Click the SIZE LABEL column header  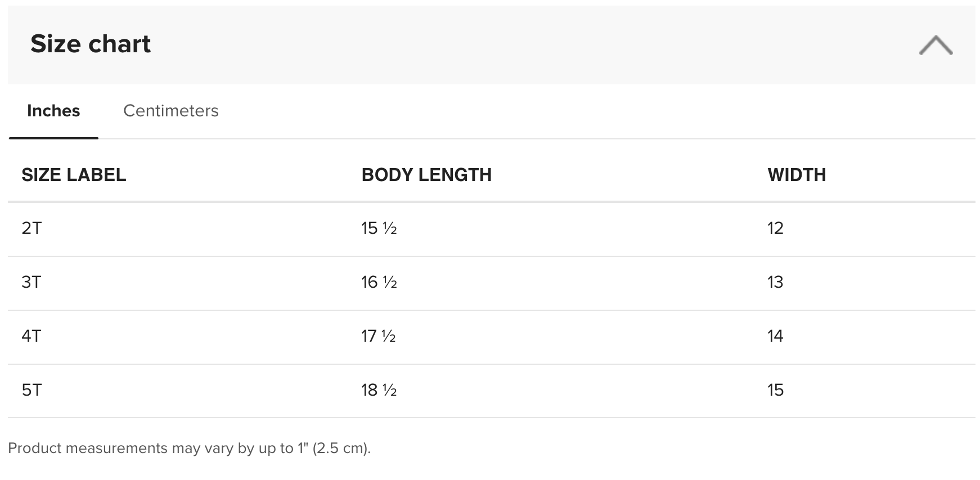tap(74, 175)
